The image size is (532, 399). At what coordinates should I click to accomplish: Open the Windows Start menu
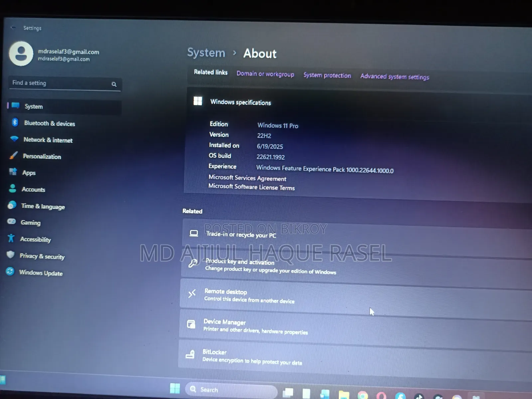click(x=175, y=388)
